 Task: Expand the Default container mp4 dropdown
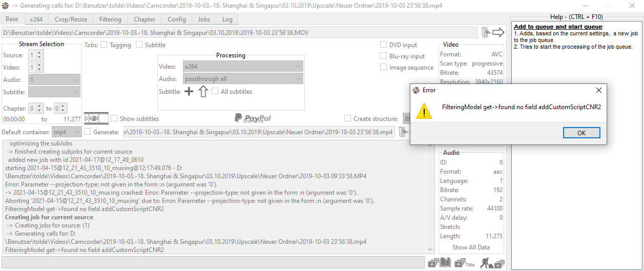(67, 132)
